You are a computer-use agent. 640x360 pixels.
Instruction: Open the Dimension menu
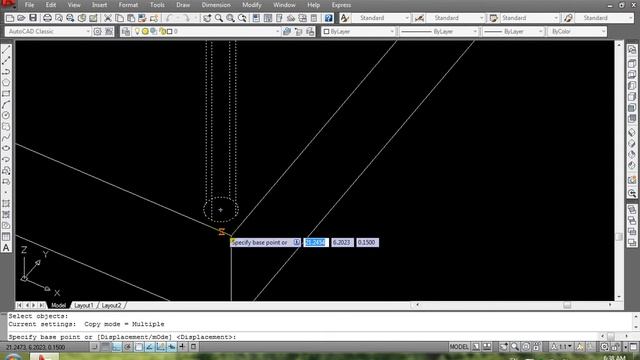coord(216,5)
